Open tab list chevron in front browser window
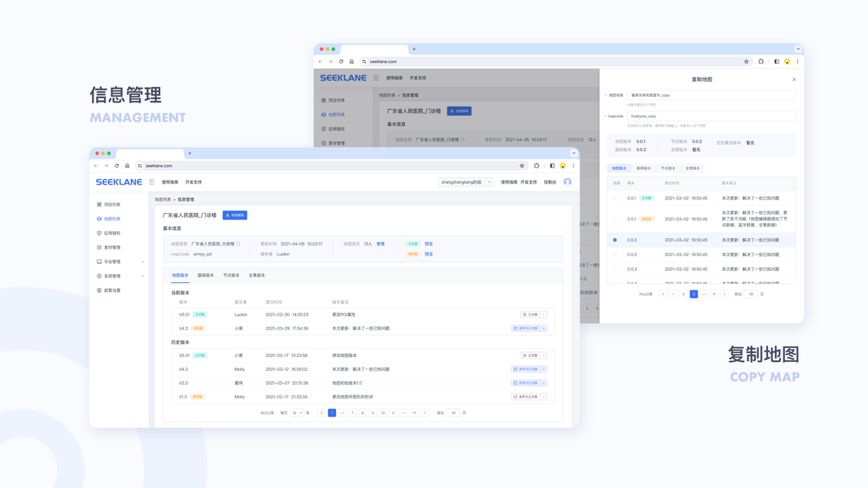 (574, 153)
